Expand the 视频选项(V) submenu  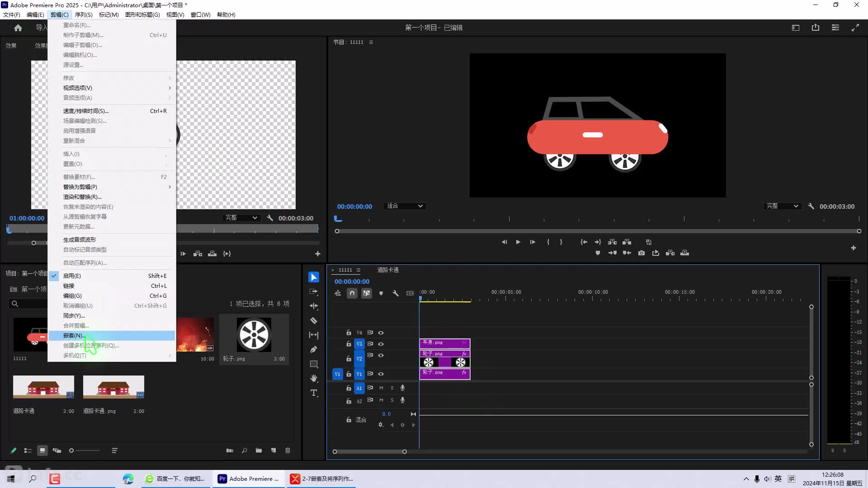point(112,88)
